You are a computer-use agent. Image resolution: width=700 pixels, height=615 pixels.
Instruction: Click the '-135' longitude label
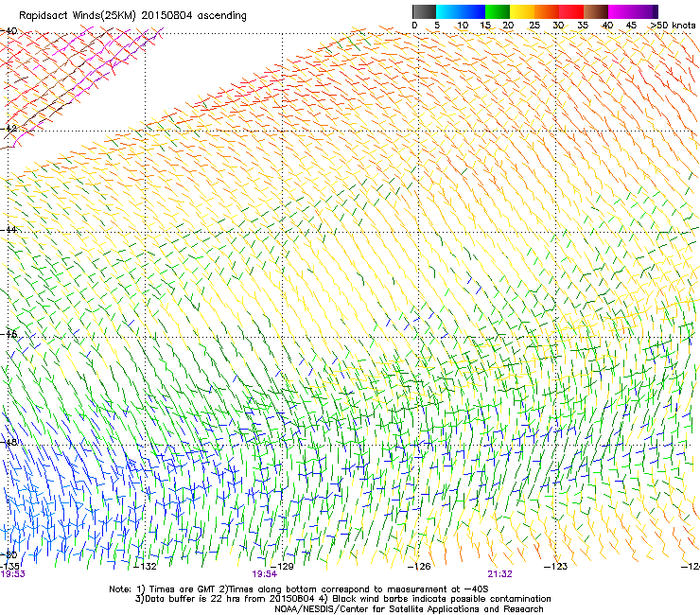click(x=9, y=567)
